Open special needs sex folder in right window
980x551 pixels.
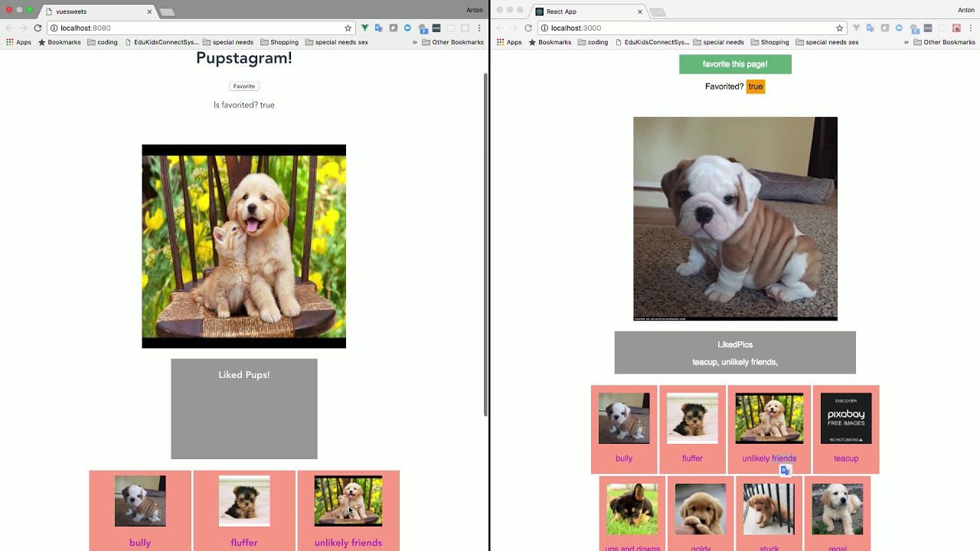828,42
